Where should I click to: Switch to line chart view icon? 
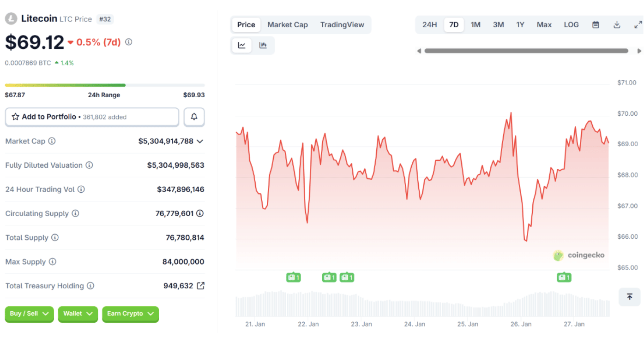pos(242,45)
